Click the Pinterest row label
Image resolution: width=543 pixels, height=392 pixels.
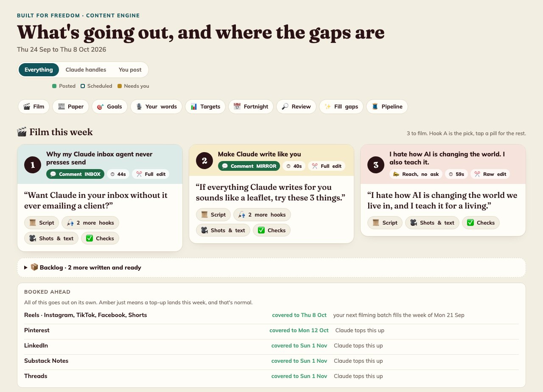pyautogui.click(x=37, y=330)
